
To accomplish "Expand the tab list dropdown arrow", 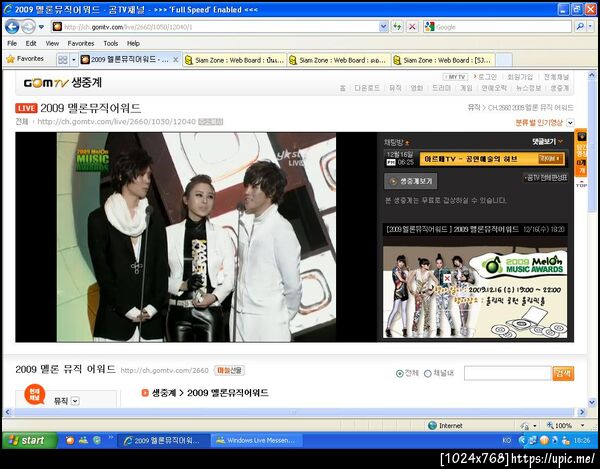I will tap(74, 60).
